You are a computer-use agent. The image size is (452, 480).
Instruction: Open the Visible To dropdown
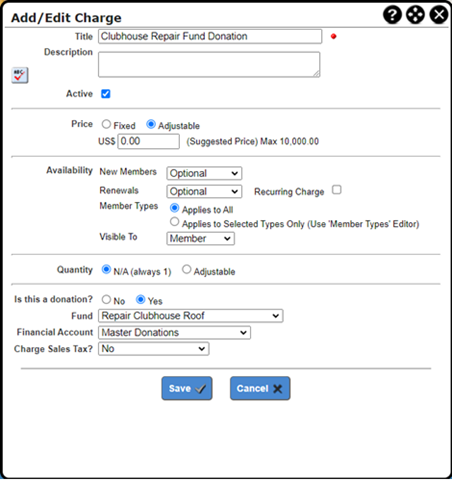tap(200, 239)
